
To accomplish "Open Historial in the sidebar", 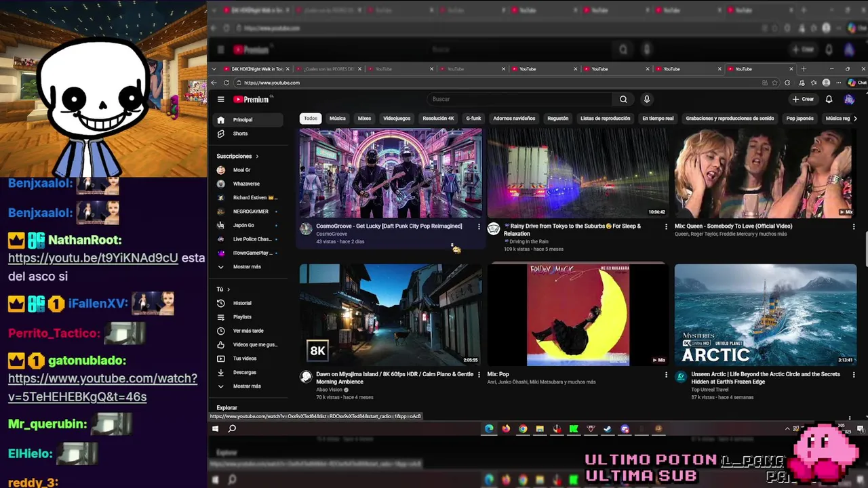I will click(247, 303).
